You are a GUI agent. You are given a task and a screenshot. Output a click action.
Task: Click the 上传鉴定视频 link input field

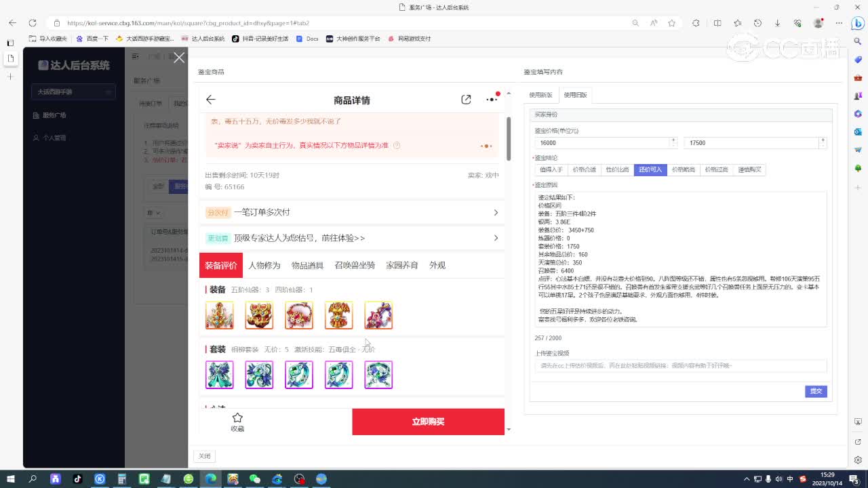[x=681, y=366]
